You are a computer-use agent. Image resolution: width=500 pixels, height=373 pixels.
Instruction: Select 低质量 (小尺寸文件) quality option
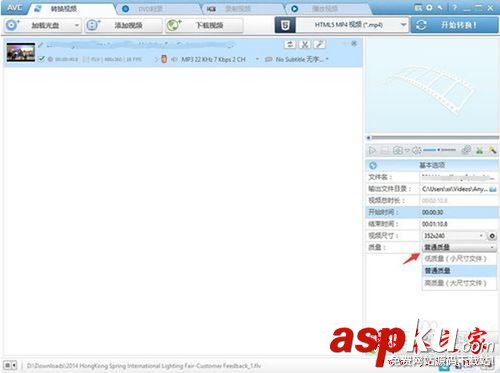coord(459,259)
